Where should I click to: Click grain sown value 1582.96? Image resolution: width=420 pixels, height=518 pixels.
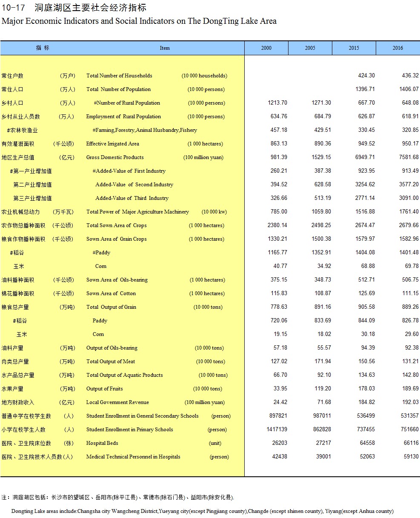tap(409, 239)
